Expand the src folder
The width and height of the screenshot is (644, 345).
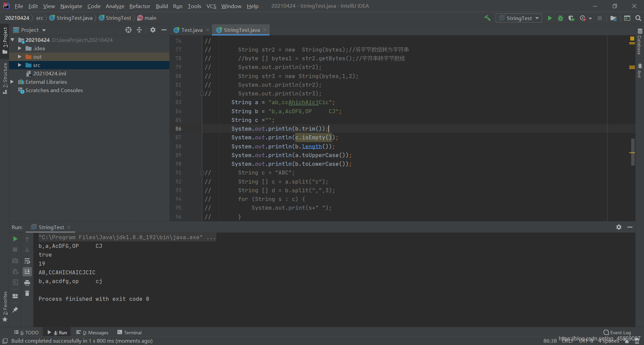pos(20,65)
